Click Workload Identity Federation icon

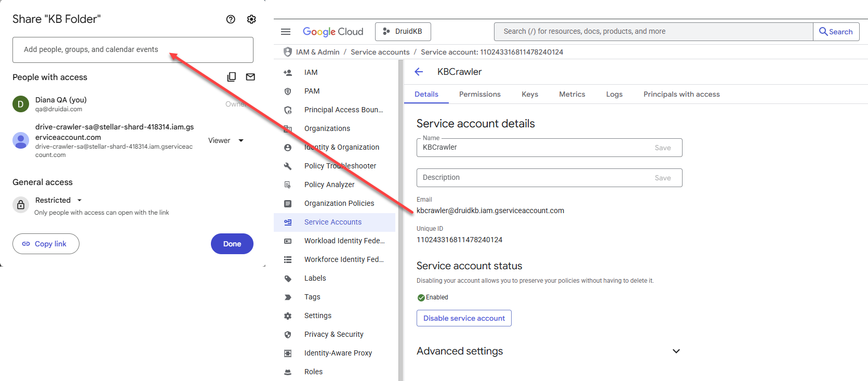[x=288, y=241]
